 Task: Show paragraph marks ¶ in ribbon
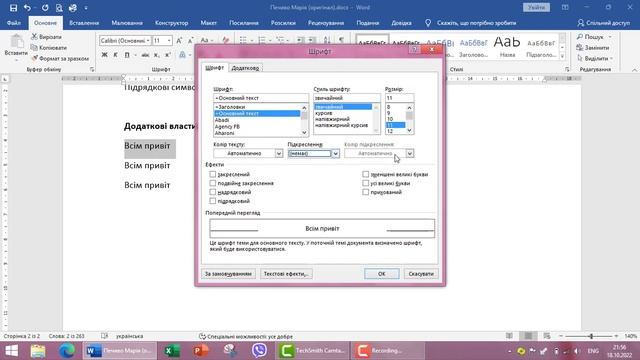[x=341, y=40]
